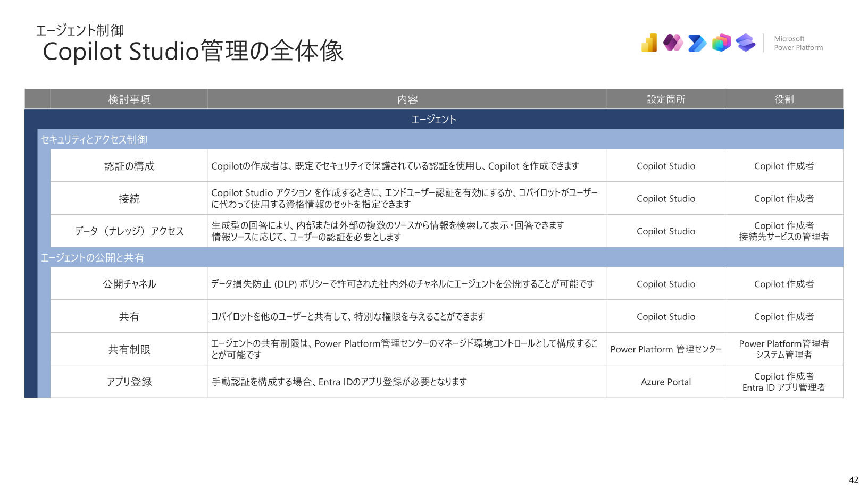Select the dark blue 'エージェント' banner row
The image size is (868, 488).
[434, 119]
